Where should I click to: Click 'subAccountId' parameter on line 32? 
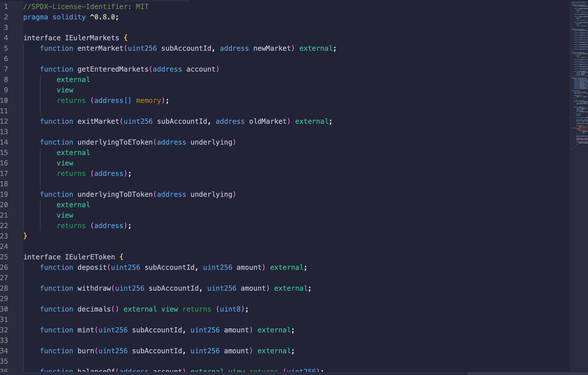[x=157, y=330]
